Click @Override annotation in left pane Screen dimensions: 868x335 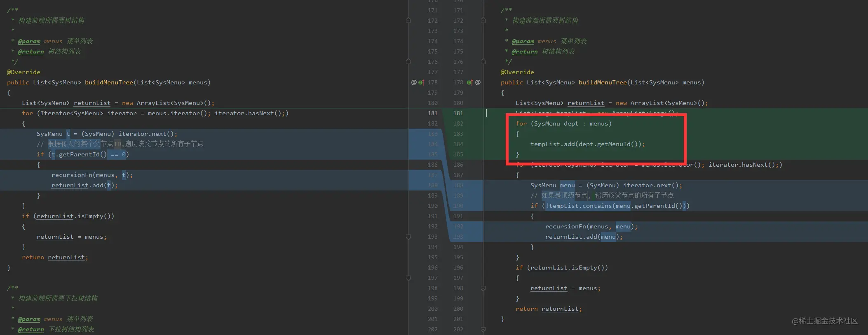[23, 72]
